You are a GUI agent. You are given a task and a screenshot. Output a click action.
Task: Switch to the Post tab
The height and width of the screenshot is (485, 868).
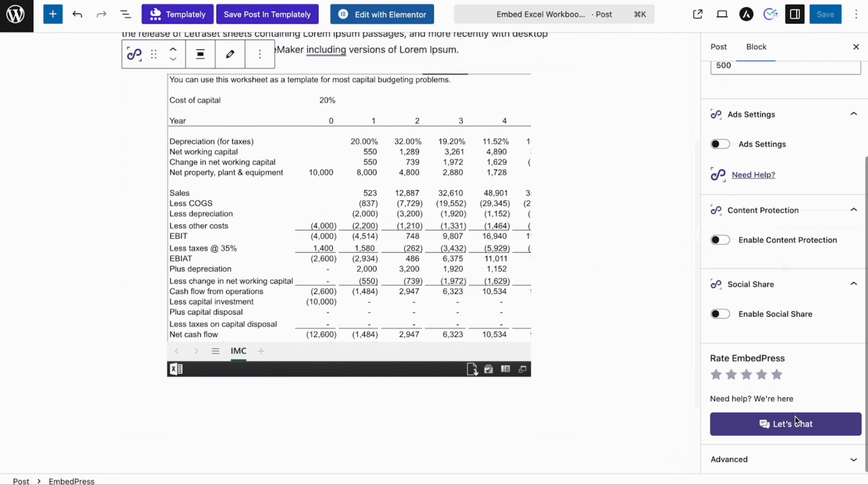coord(718,47)
